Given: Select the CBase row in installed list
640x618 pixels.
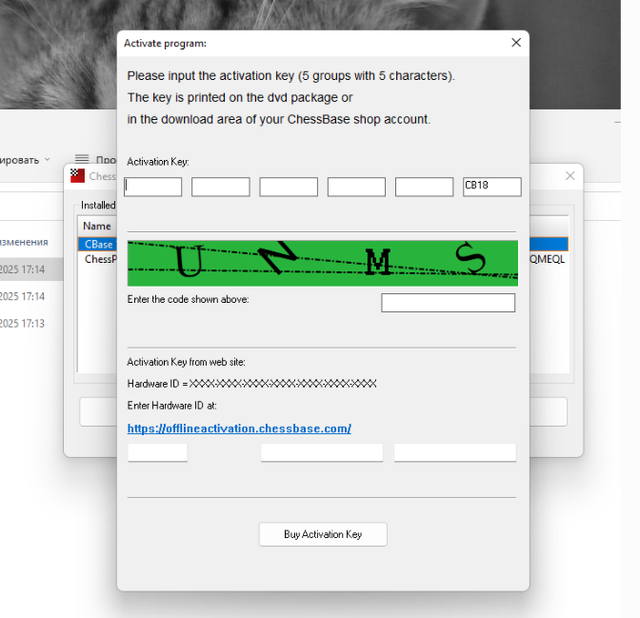Looking at the screenshot, I should (x=97, y=244).
